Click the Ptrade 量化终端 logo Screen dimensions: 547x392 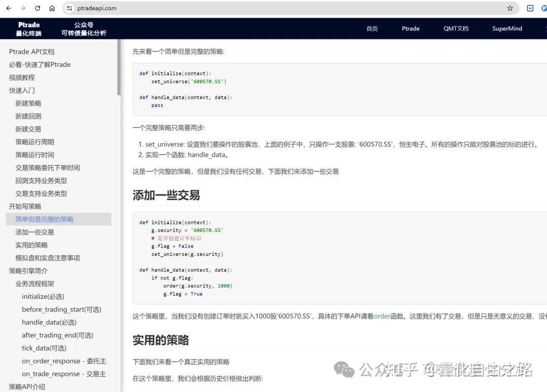[28, 28]
